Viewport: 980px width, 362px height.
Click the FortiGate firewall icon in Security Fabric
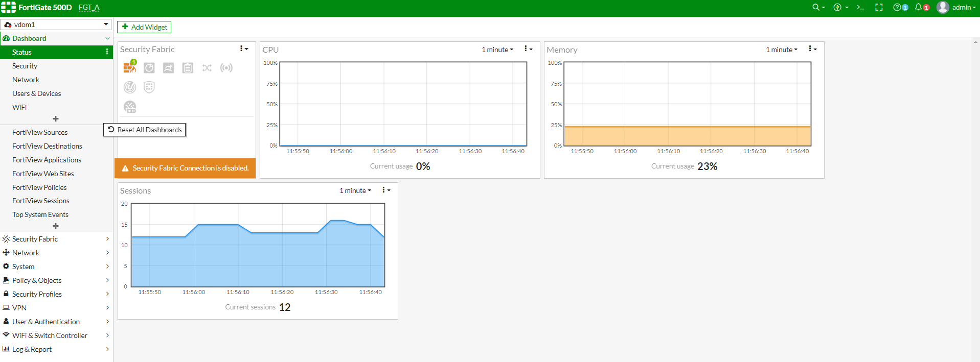tap(130, 67)
